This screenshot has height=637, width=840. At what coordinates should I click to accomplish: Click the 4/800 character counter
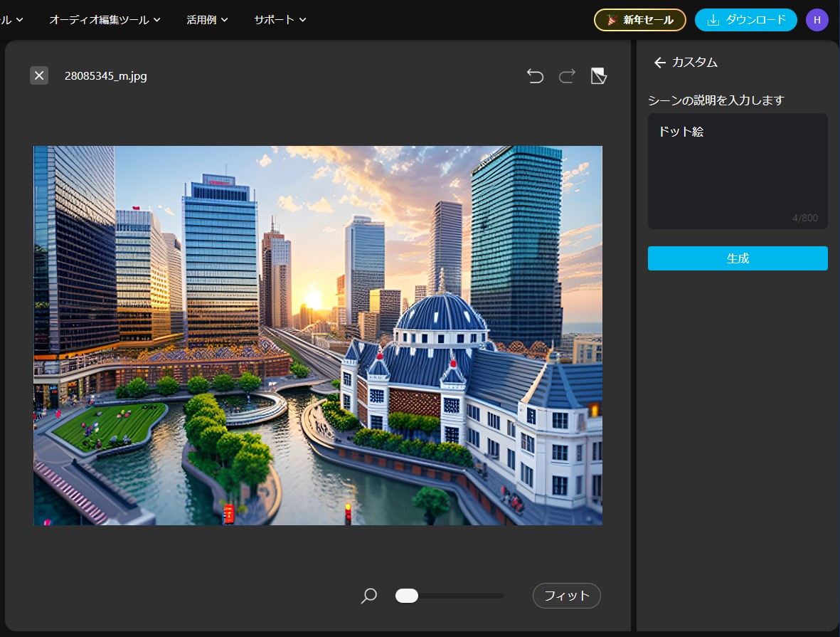804,218
